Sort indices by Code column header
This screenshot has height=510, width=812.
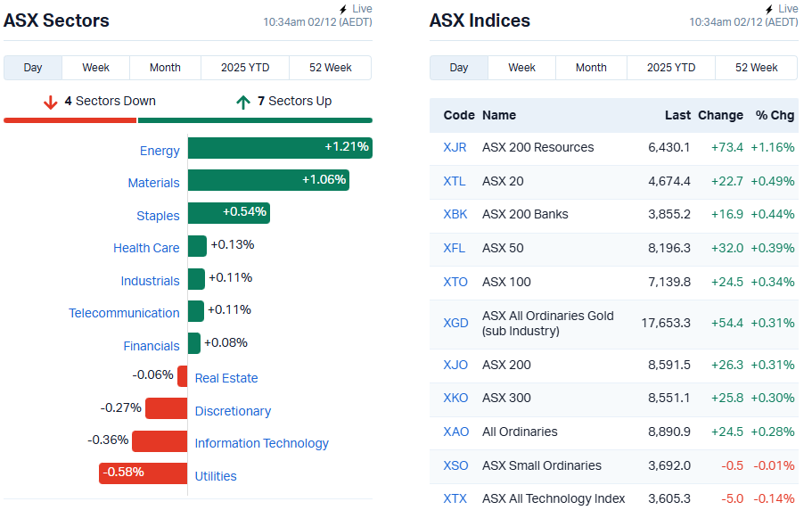pyautogui.click(x=459, y=115)
